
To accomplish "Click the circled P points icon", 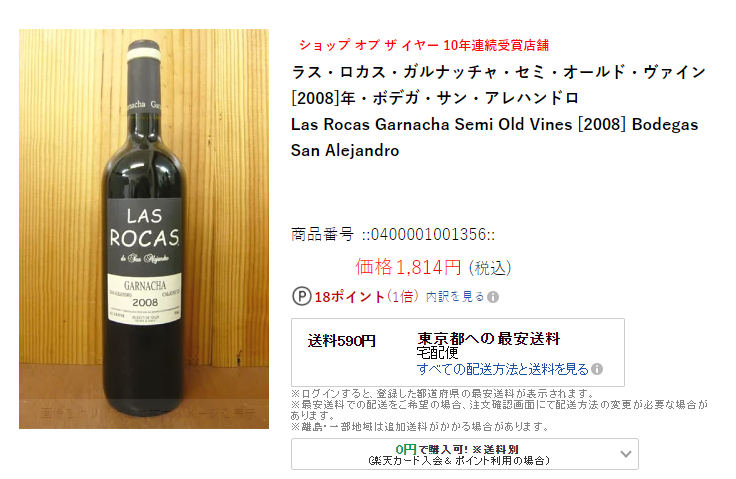I will pos(301,296).
